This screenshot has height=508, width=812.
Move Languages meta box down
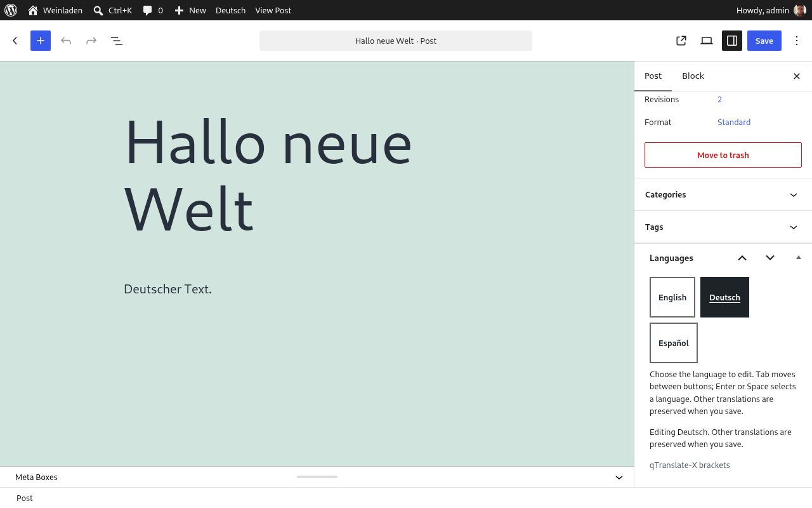pyautogui.click(x=770, y=258)
